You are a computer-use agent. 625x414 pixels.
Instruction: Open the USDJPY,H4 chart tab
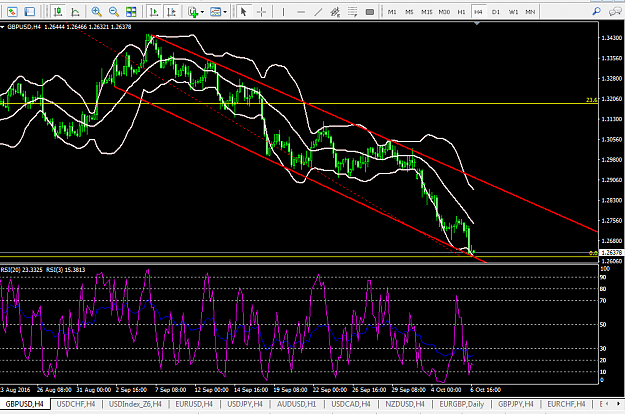(x=245, y=404)
